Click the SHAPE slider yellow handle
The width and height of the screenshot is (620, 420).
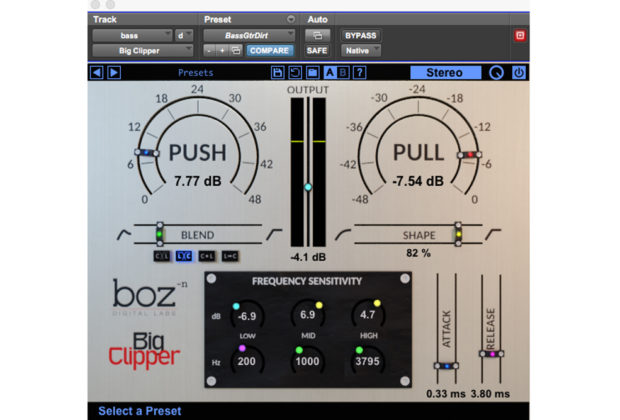pyautogui.click(x=458, y=234)
